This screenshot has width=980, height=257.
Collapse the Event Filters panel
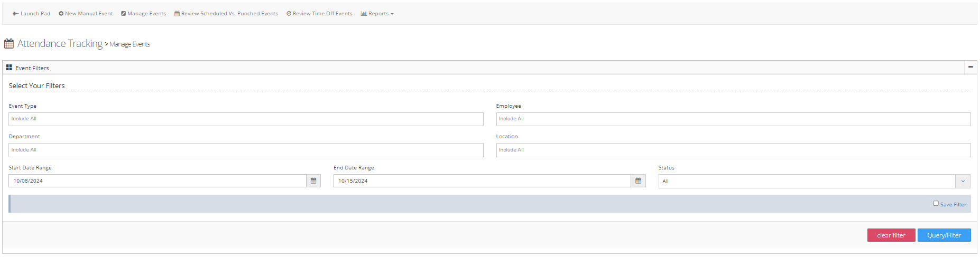[x=970, y=67]
